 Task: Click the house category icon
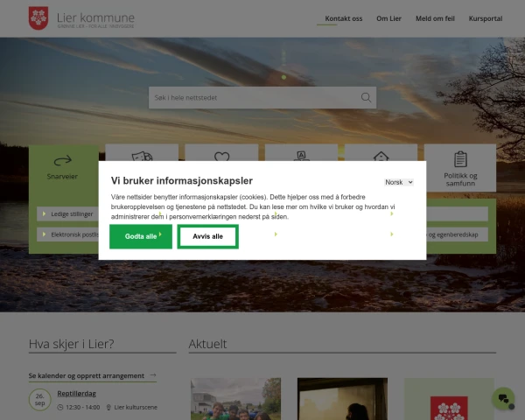381,156
